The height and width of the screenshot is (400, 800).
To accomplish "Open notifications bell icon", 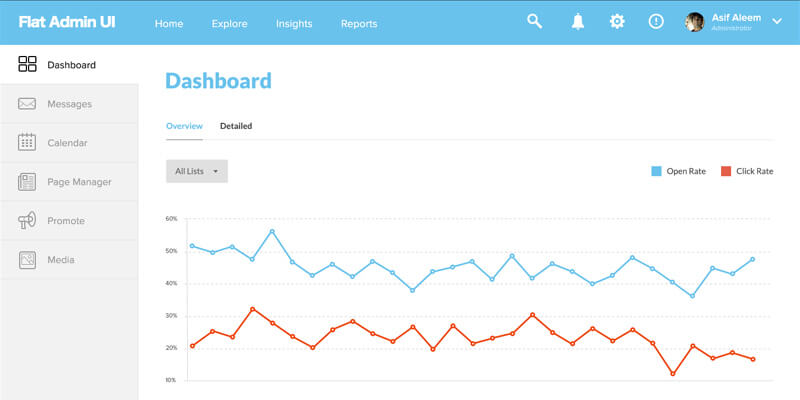I will click(578, 21).
